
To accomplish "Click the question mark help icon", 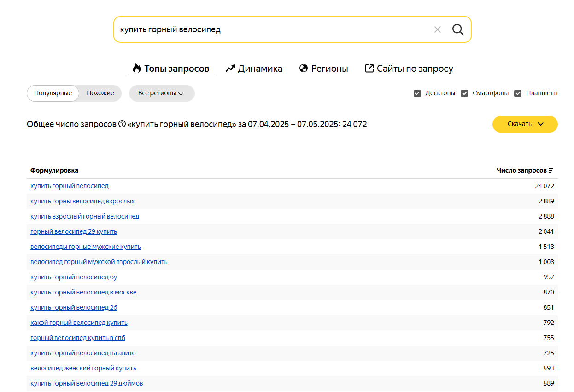I will [122, 124].
